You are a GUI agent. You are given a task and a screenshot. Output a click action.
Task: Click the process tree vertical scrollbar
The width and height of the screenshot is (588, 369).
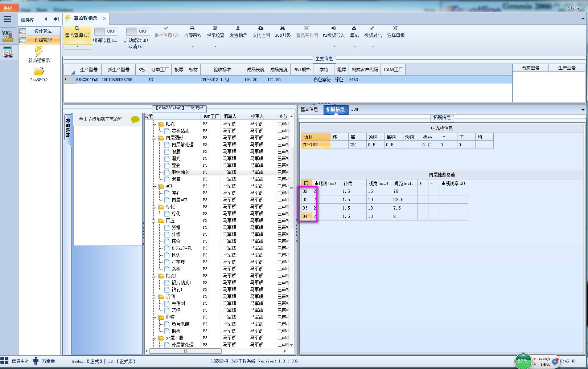click(x=292, y=187)
